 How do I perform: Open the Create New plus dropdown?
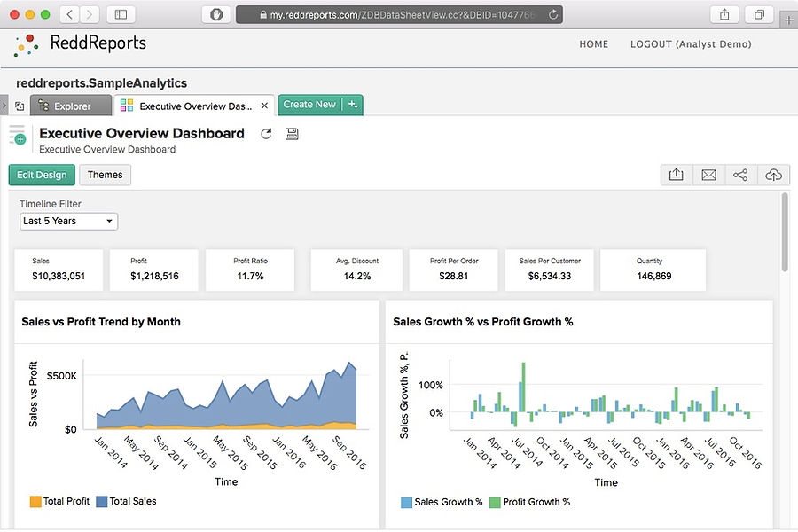pyautogui.click(x=353, y=104)
